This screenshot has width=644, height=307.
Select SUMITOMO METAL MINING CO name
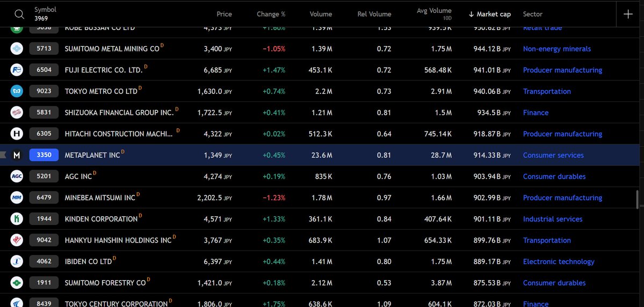pos(112,49)
